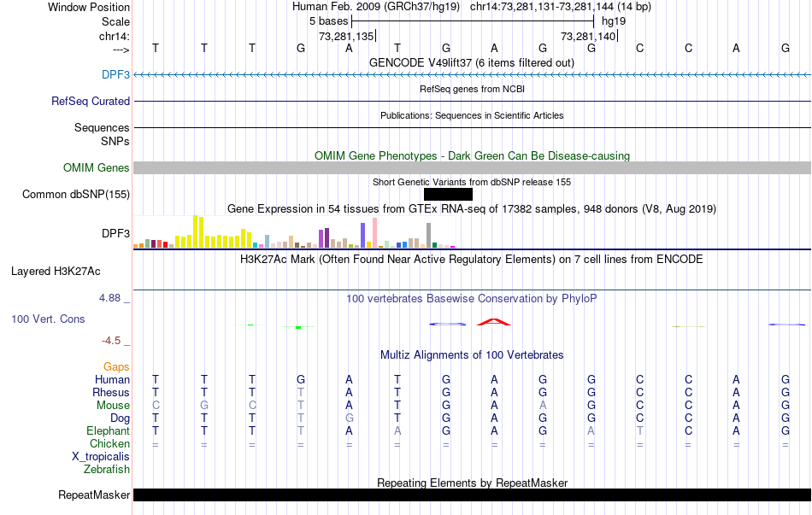Click the black Common dbSNP variant block

click(x=448, y=195)
